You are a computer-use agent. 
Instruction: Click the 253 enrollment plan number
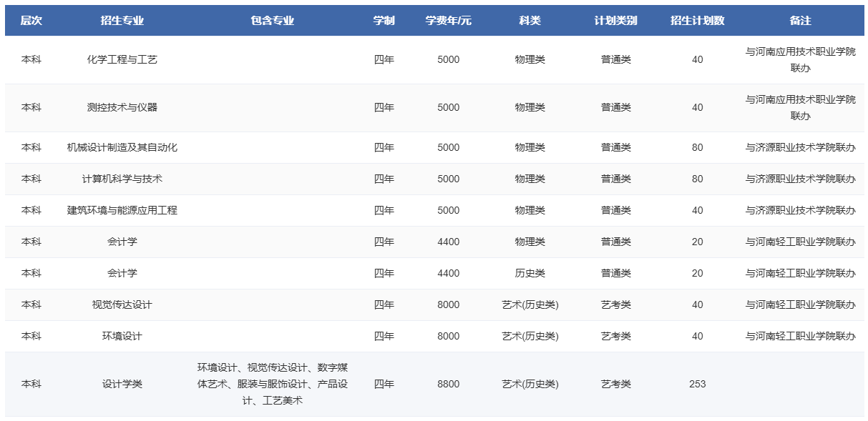pyautogui.click(x=698, y=384)
